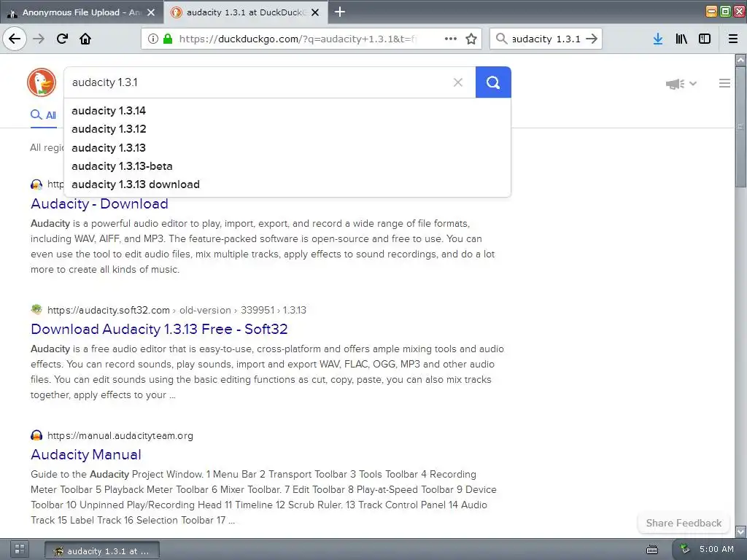
Task: Click the browser address bar URL
Action: 298,39
